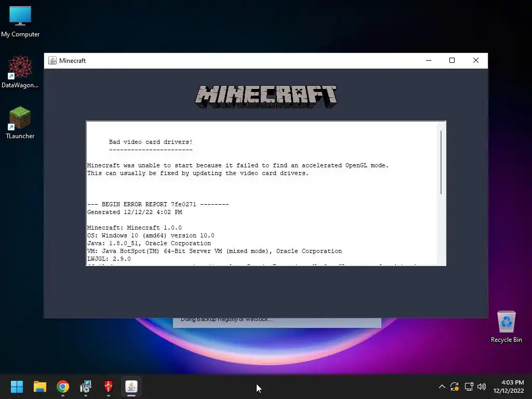Click the 'VM: Java HotSpot(TM)' line
The image size is (532, 399).
215,251
